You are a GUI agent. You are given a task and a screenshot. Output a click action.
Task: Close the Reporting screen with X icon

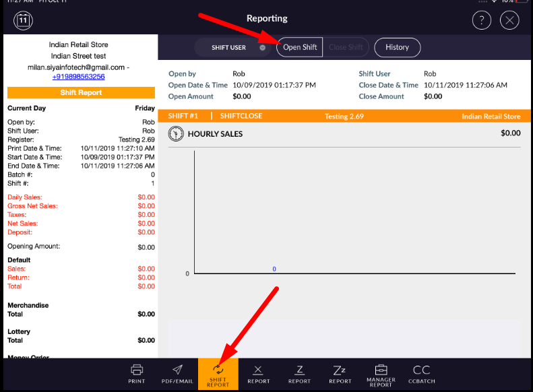point(509,20)
